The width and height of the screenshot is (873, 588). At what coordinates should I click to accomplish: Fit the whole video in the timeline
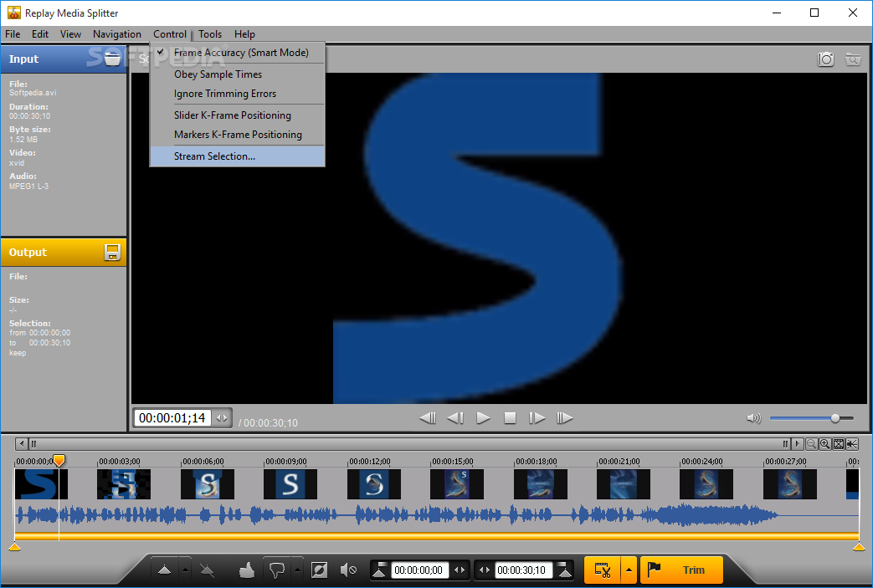coord(839,444)
